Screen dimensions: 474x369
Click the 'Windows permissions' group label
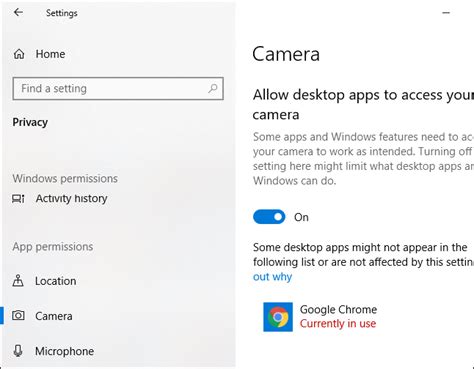pos(65,179)
